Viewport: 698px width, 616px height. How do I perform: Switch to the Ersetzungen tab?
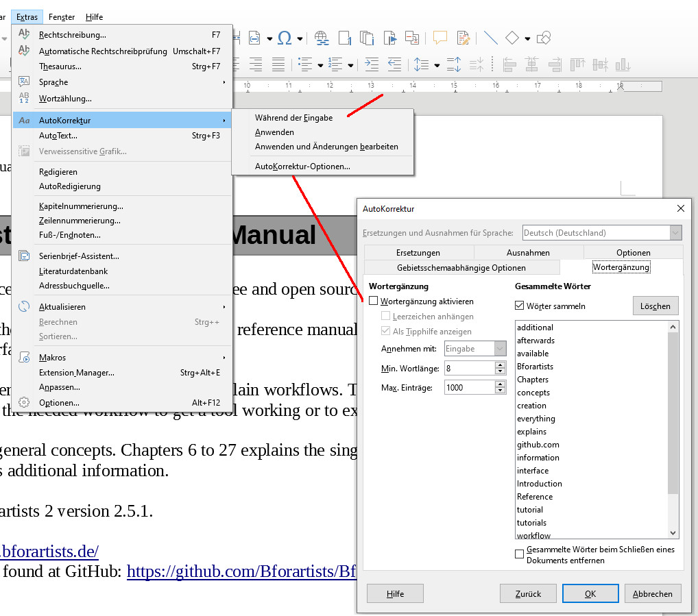click(x=418, y=252)
